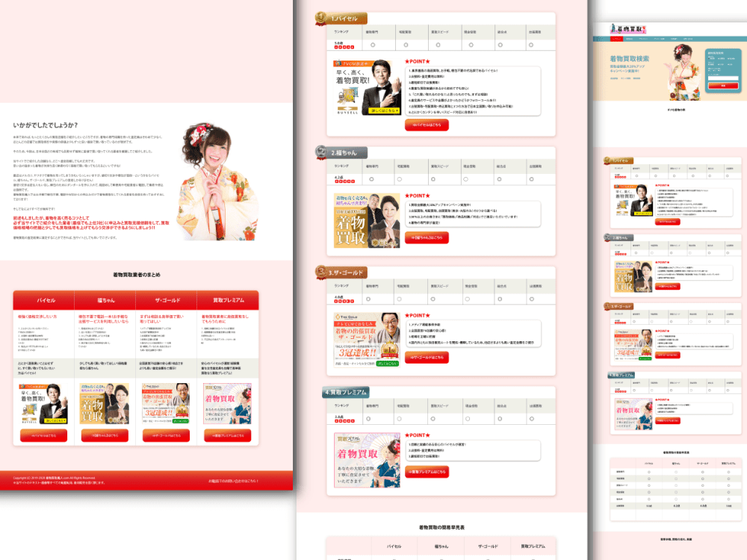
Task: Select the red highlighted nav tab on the right page
Action: 616,39
